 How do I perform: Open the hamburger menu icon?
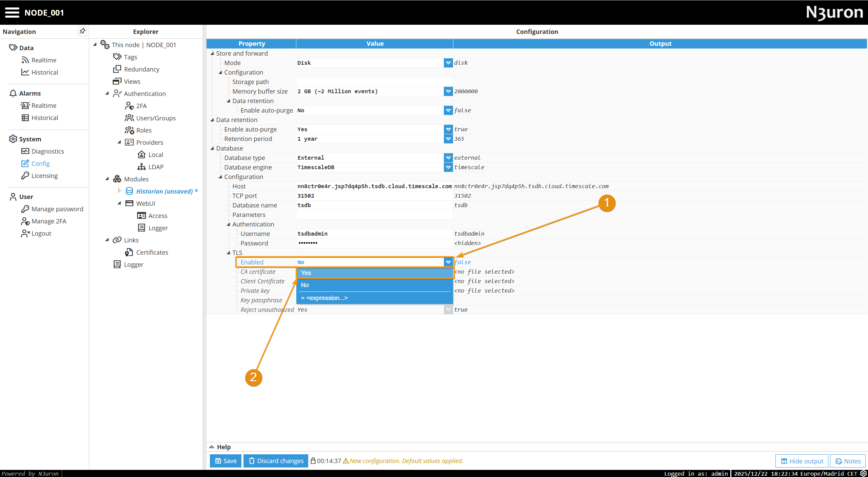click(12, 13)
